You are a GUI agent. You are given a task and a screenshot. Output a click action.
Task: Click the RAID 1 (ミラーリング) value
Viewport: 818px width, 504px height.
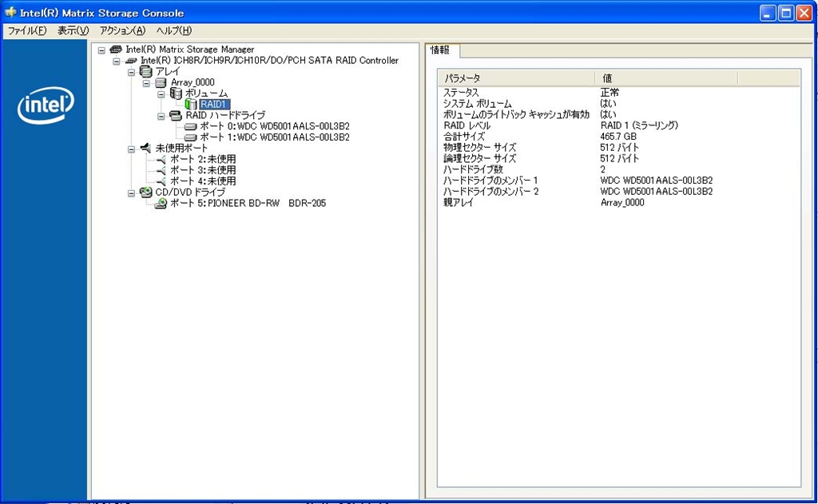639,125
